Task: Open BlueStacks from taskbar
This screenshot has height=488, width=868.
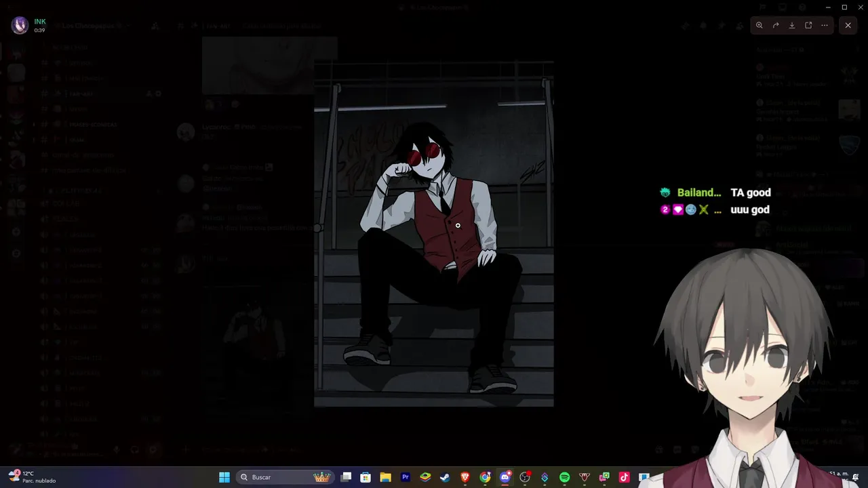Action: (x=425, y=477)
